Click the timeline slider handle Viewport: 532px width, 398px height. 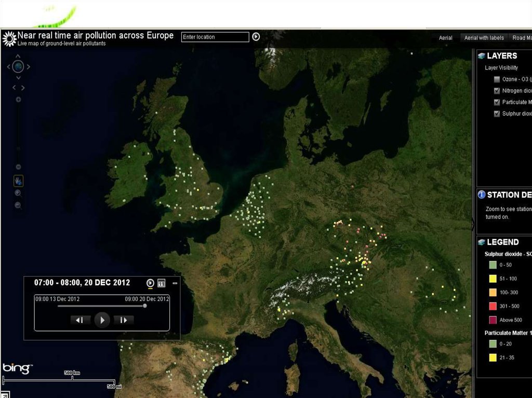coord(144,306)
